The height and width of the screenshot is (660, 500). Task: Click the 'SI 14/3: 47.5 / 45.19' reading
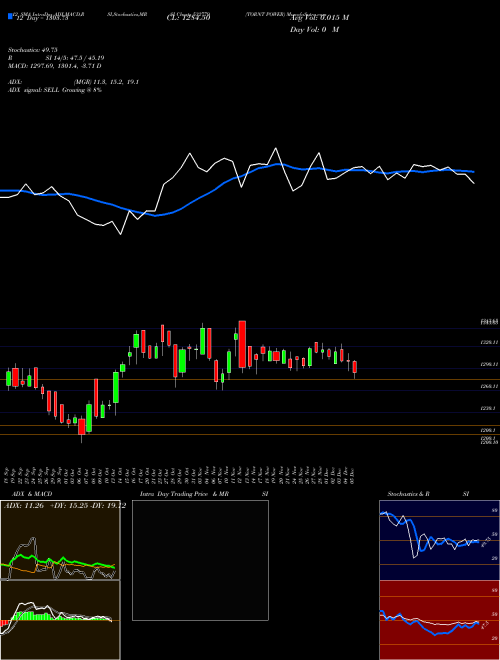click(x=75, y=58)
